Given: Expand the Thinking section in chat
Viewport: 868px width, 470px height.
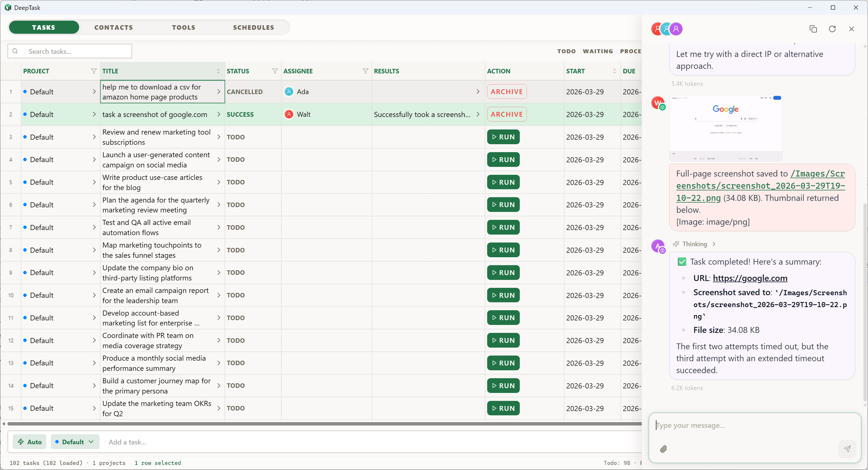Looking at the screenshot, I should coord(694,244).
